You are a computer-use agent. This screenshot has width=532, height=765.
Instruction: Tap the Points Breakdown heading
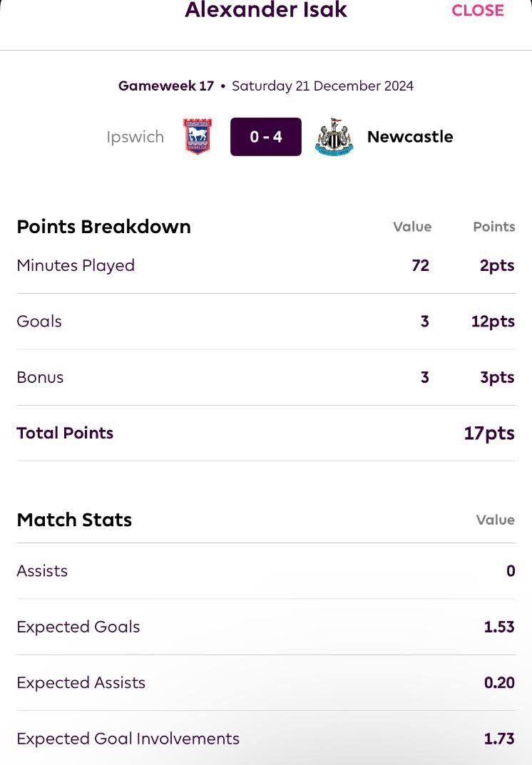click(x=103, y=227)
